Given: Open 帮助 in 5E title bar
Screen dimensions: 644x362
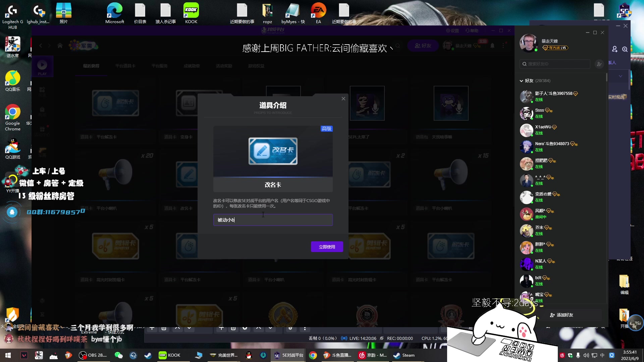Looking at the screenshot, I should [472, 31].
